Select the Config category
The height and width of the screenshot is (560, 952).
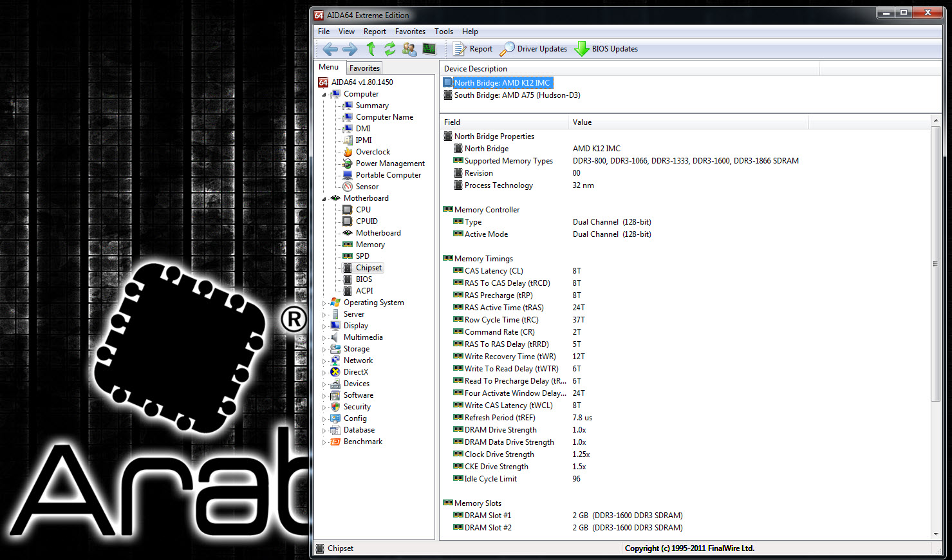click(355, 418)
